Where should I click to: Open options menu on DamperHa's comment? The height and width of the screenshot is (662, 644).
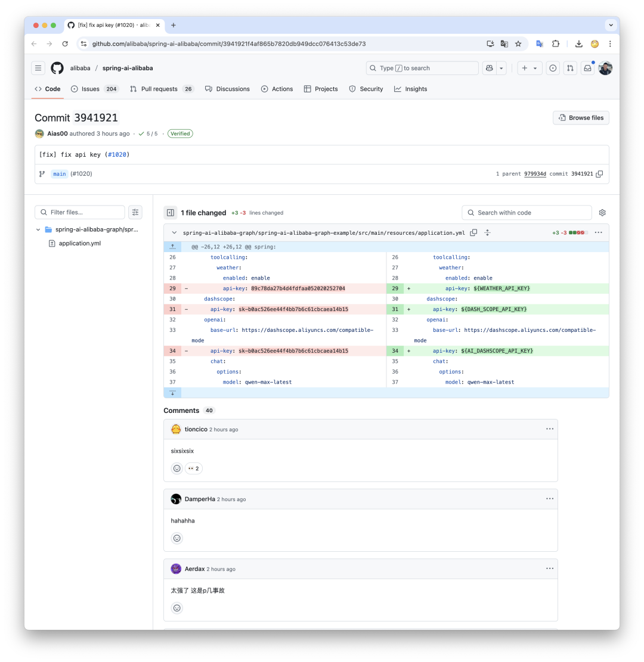[x=549, y=499]
